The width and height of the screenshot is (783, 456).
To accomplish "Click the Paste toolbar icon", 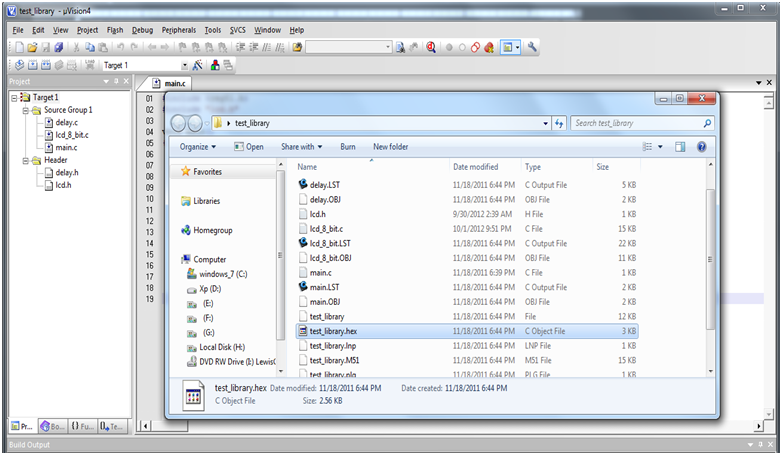I will coord(103,47).
